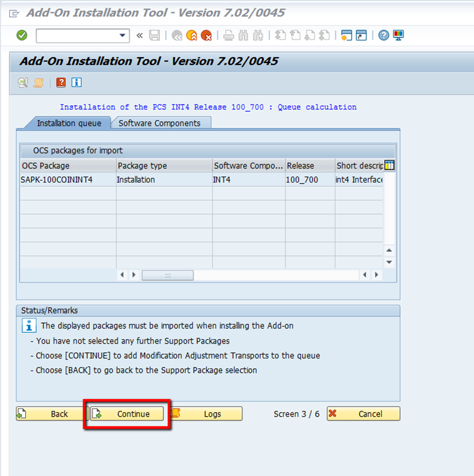Open the blue information icon in application toolbar
This screenshot has height=476, width=474.
coord(76,82)
